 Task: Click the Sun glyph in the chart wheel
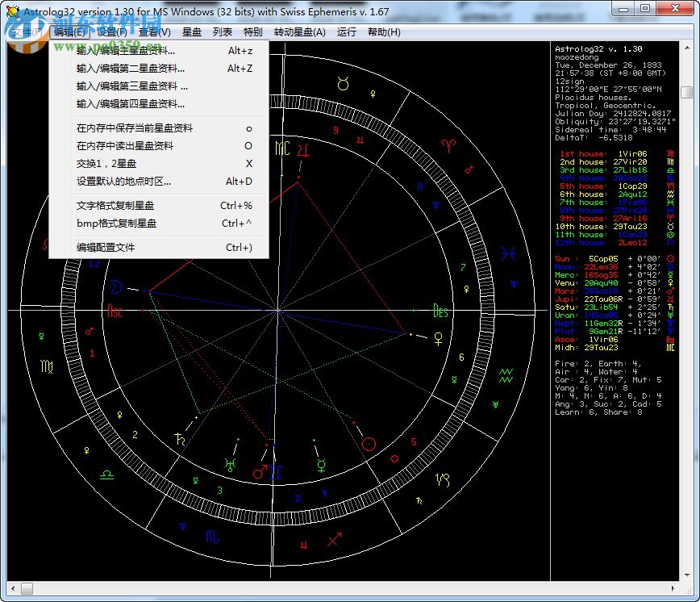click(x=369, y=444)
